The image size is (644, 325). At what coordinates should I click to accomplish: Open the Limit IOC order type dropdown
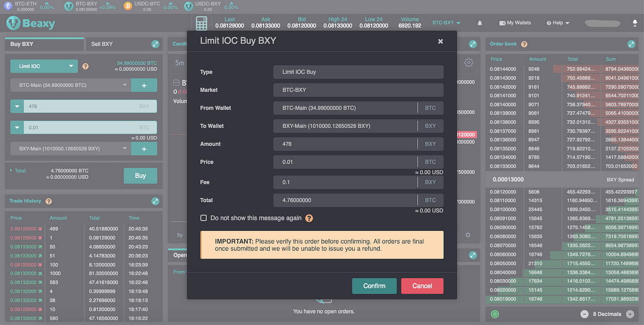tap(44, 66)
